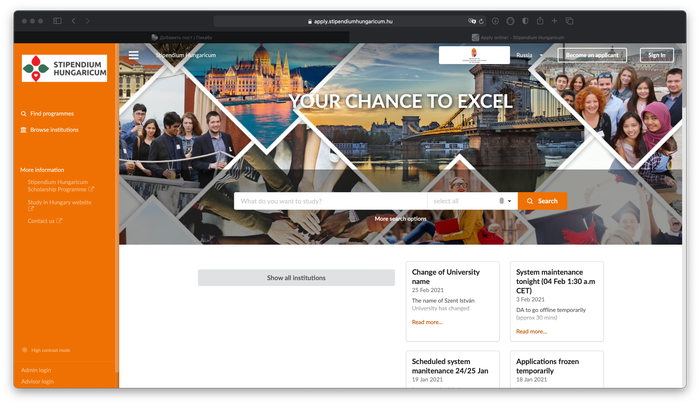Open Find programmes in sidebar
The height and width of the screenshot is (405, 700).
(x=52, y=114)
